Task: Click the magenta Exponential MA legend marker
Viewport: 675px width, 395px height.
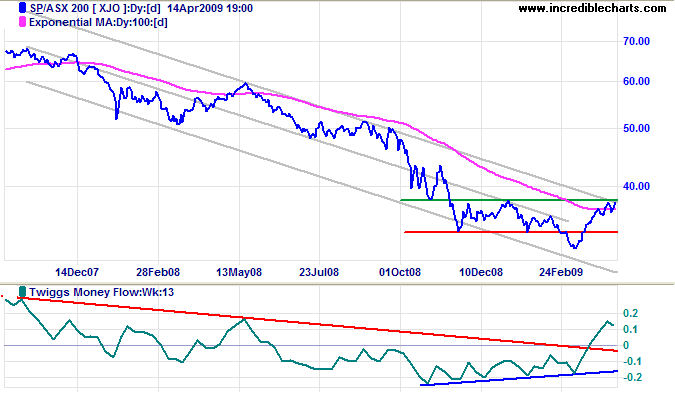Action: [22, 22]
